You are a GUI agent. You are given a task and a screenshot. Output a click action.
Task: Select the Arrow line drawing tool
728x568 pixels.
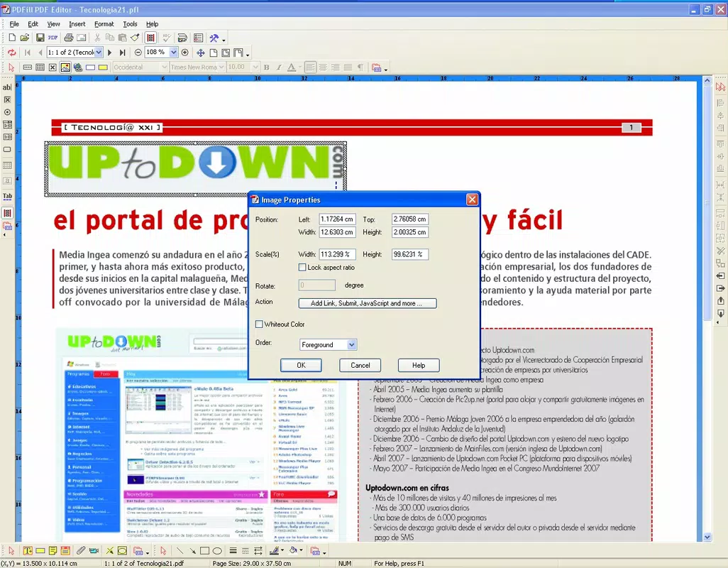(192, 551)
